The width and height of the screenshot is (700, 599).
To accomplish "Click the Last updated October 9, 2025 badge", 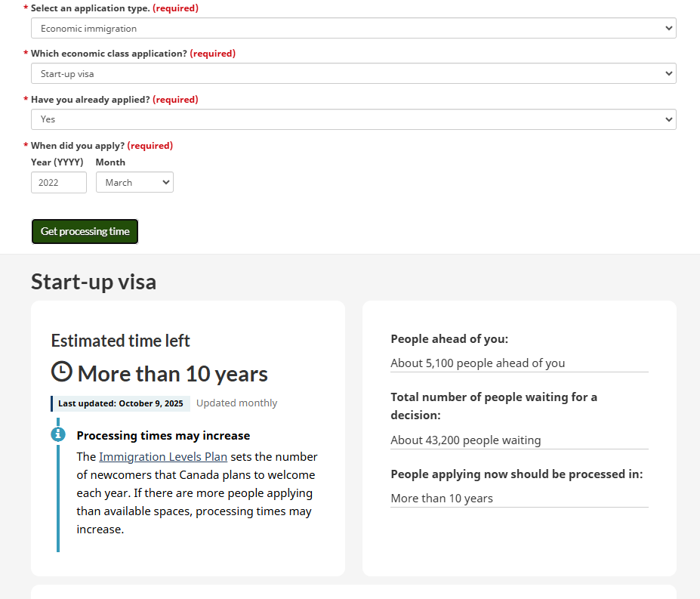I will pyautogui.click(x=121, y=403).
